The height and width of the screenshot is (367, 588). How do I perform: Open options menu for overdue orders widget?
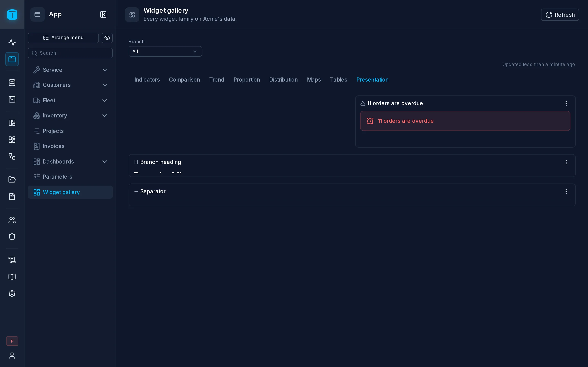coord(566,103)
